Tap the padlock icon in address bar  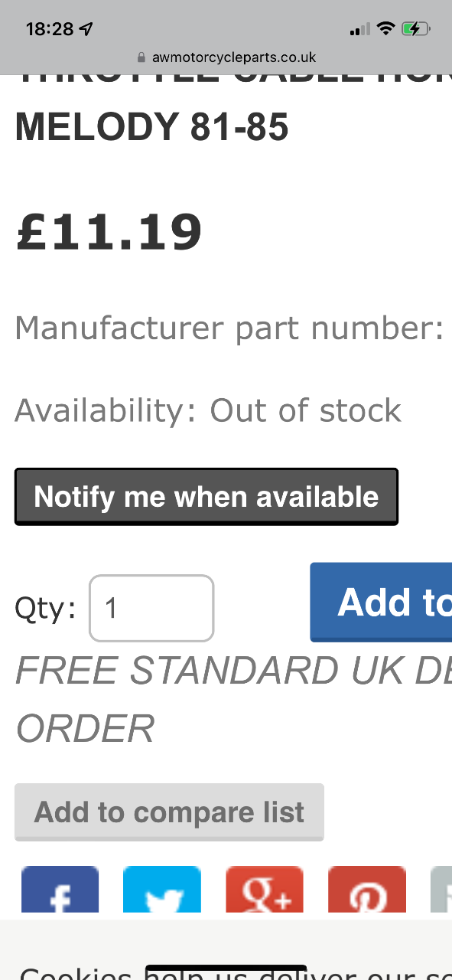click(141, 57)
